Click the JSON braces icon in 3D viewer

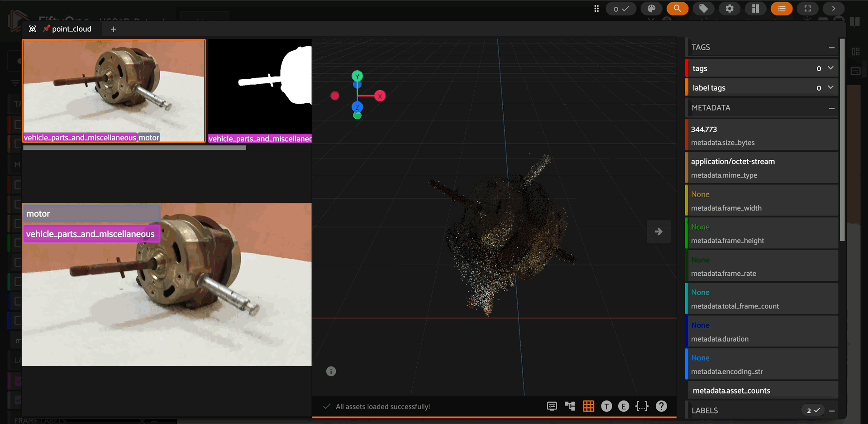(642, 406)
